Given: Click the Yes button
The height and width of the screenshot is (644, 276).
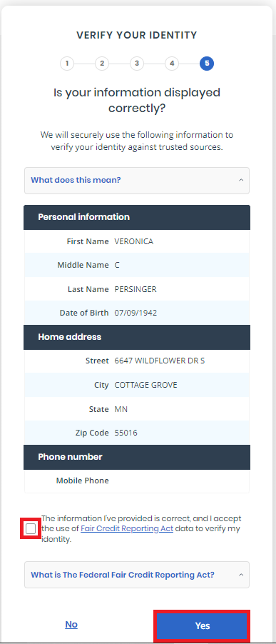Looking at the screenshot, I should pos(202,626).
